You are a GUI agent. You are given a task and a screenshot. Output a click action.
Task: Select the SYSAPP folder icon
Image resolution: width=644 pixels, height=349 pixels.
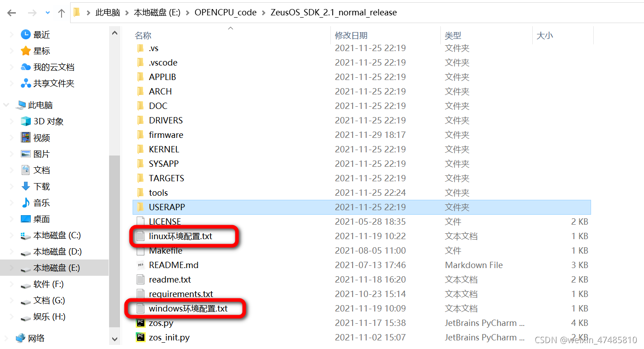[140, 164]
